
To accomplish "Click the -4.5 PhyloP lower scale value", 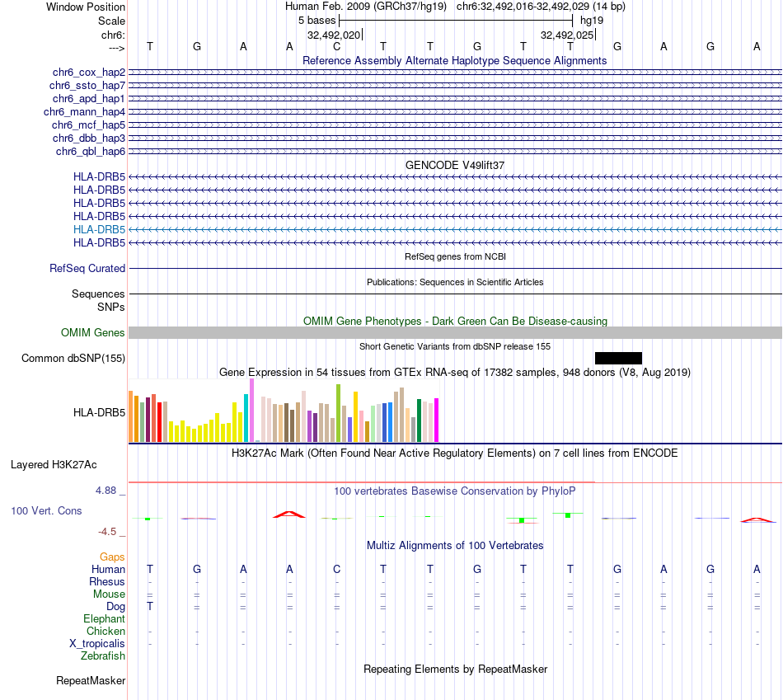I will coord(107,532).
